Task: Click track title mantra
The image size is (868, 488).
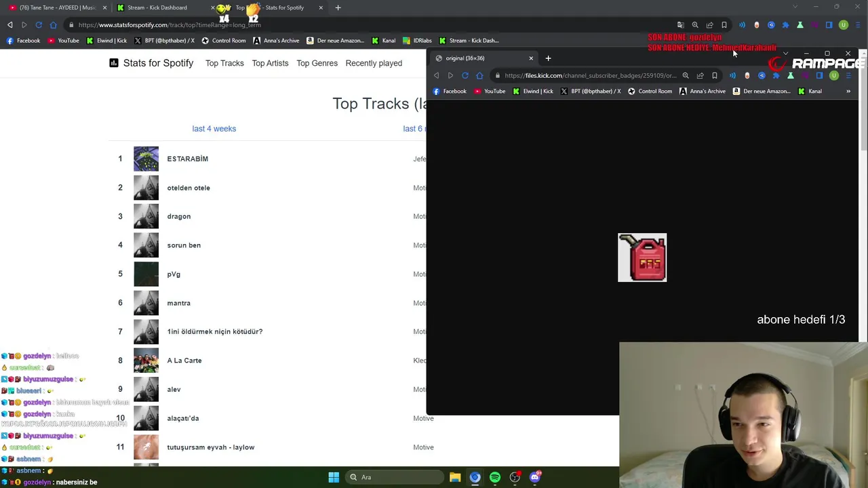Action: 178,303
